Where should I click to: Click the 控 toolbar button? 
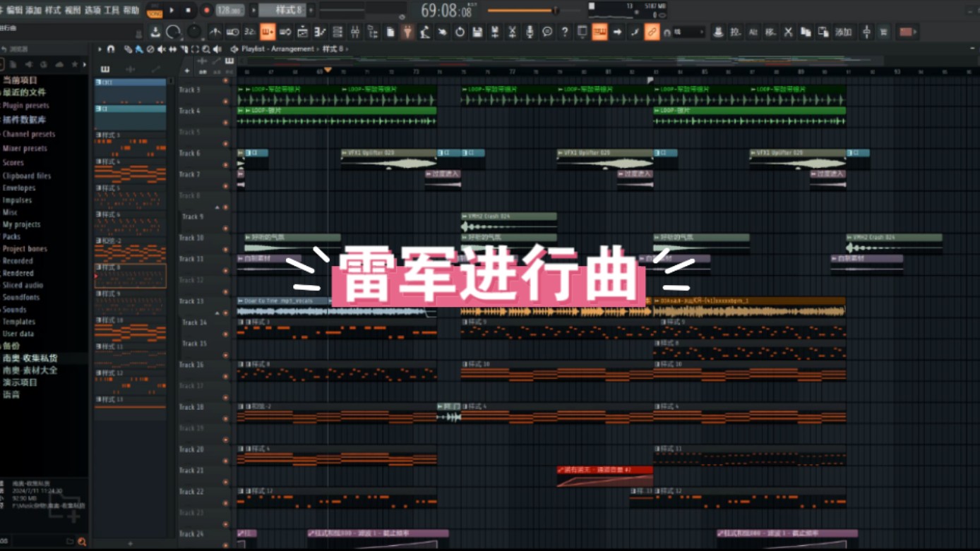pyautogui.click(x=736, y=32)
